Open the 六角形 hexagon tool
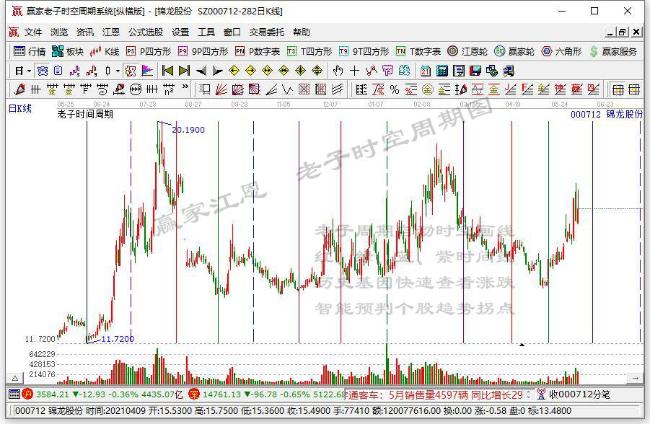The image size is (650, 424). click(561, 51)
